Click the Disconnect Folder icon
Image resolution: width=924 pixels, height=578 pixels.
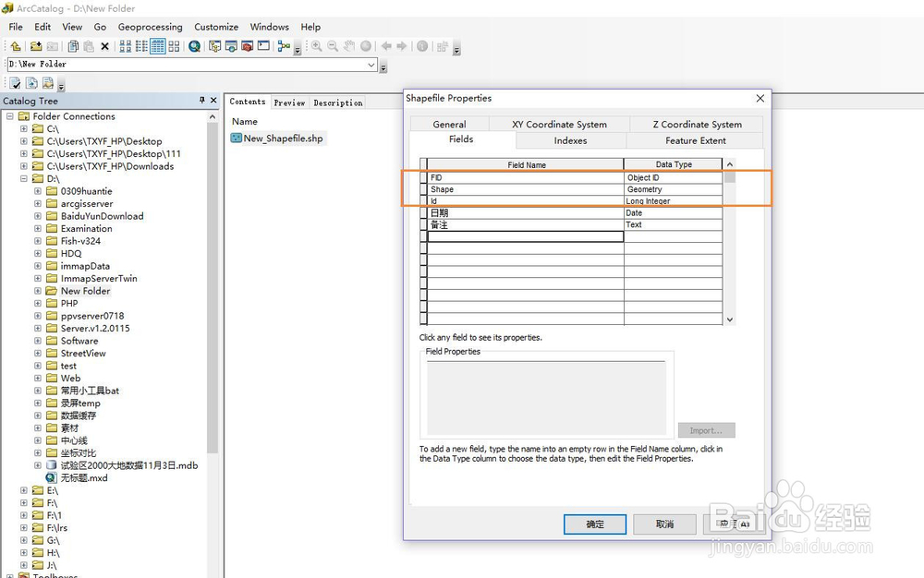(53, 46)
